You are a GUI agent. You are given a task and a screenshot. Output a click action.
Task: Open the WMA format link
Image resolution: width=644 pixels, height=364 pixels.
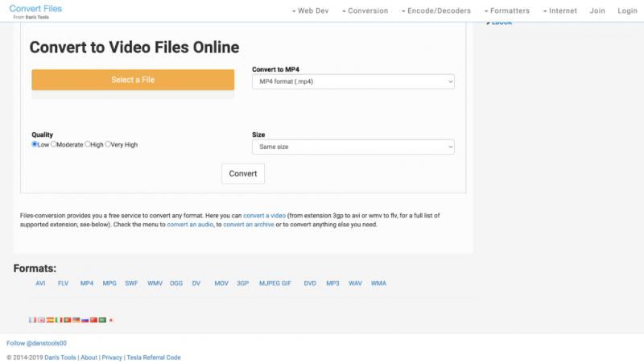[378, 283]
